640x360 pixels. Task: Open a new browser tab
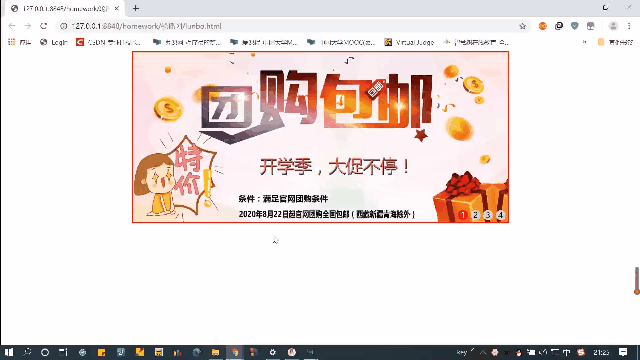pyautogui.click(x=136, y=8)
